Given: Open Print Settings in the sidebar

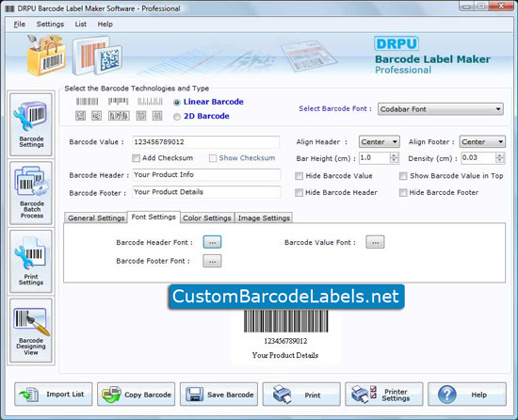Looking at the screenshot, I should [x=31, y=261].
